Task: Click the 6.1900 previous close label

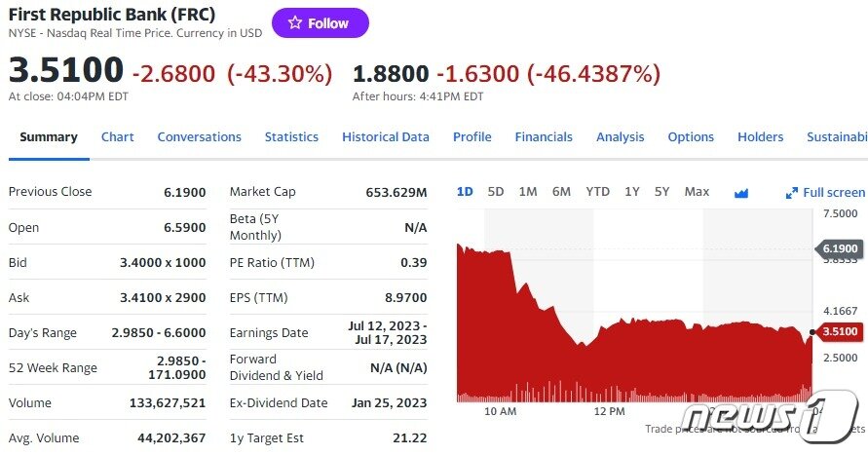Action: [841, 249]
